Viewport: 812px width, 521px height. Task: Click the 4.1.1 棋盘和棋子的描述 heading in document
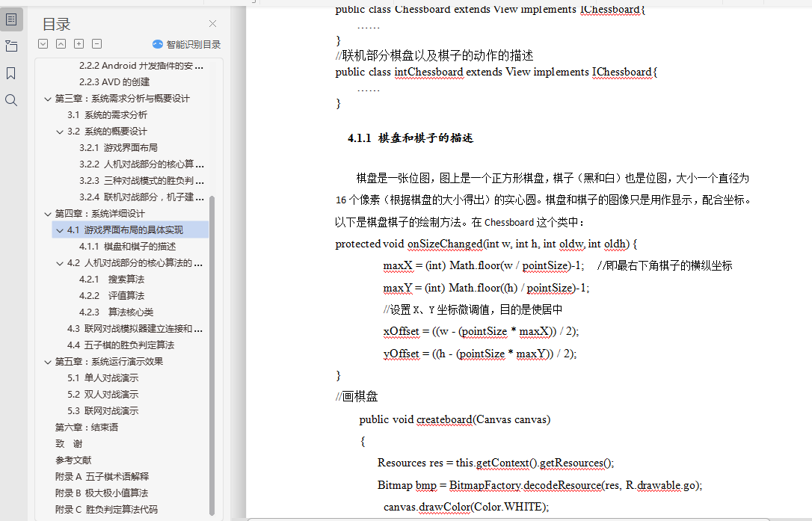pos(410,138)
